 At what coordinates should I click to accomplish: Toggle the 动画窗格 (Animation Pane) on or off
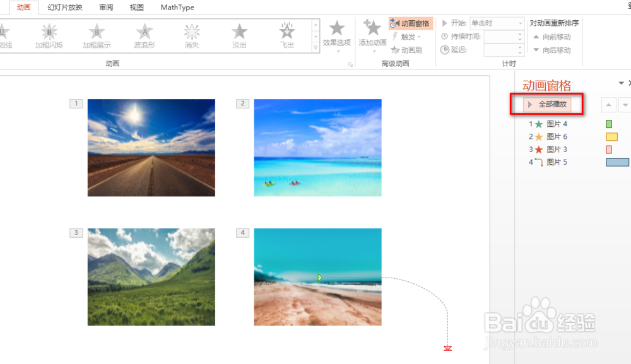tap(411, 23)
